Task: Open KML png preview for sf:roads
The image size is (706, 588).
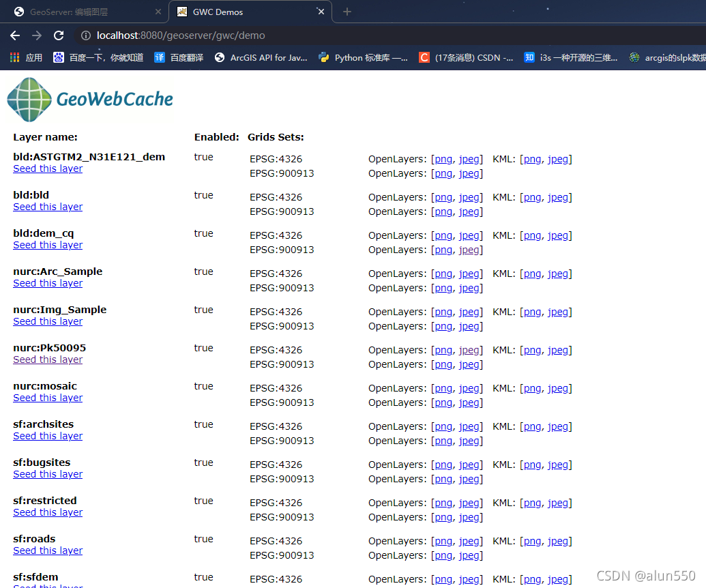Action: 531,540
